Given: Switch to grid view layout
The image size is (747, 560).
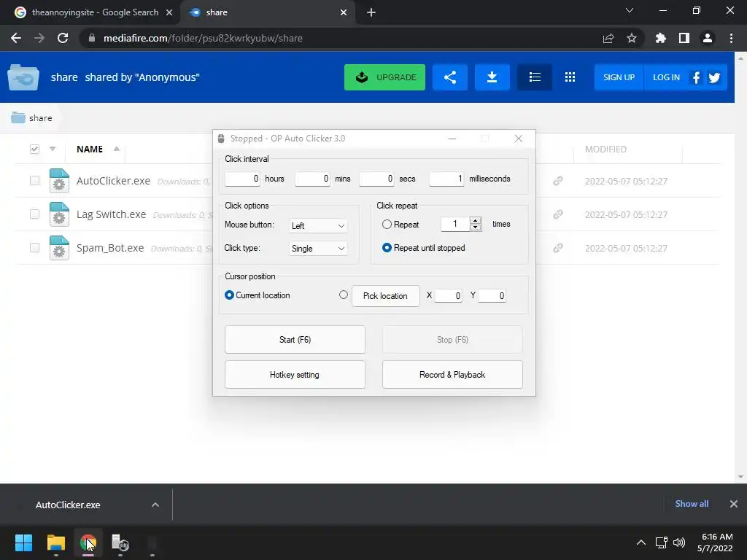Looking at the screenshot, I should point(570,77).
